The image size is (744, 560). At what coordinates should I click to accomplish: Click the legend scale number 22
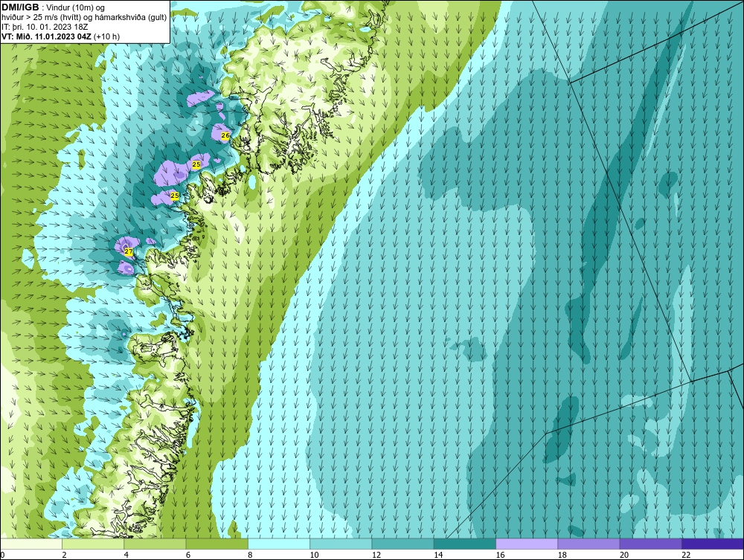point(686,556)
